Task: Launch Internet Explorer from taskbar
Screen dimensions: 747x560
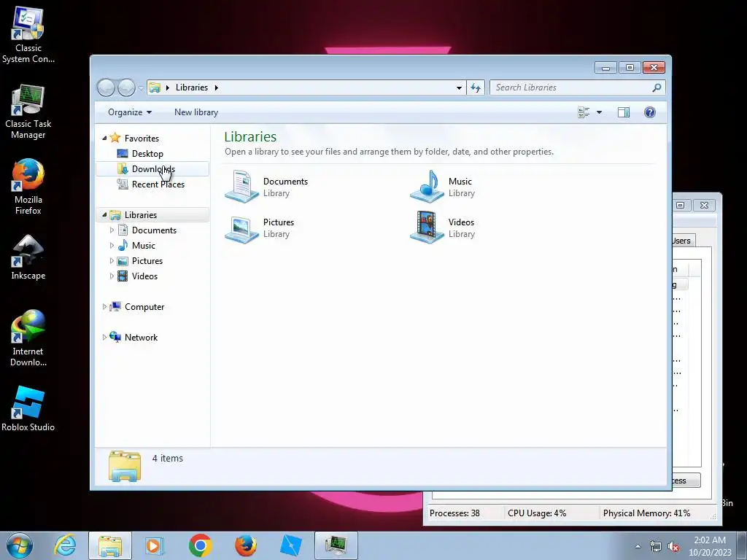Action: [65, 545]
